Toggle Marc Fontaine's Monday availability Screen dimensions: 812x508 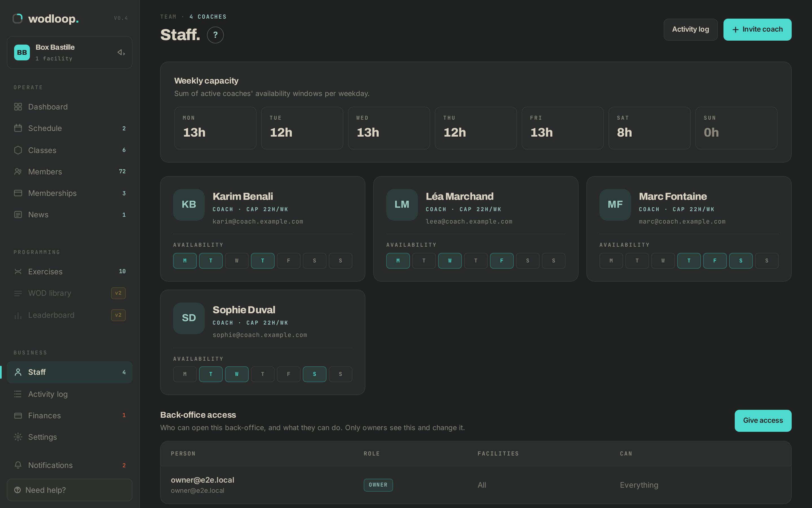(x=611, y=261)
